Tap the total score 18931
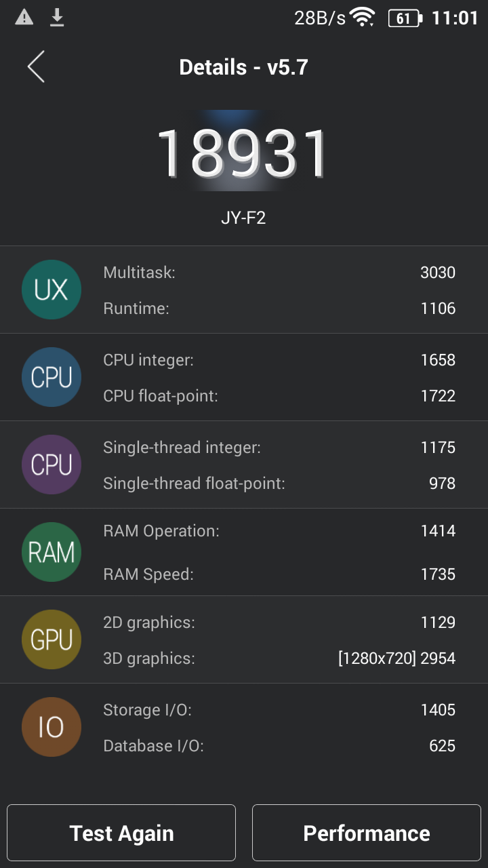The width and height of the screenshot is (488, 868). (243, 153)
